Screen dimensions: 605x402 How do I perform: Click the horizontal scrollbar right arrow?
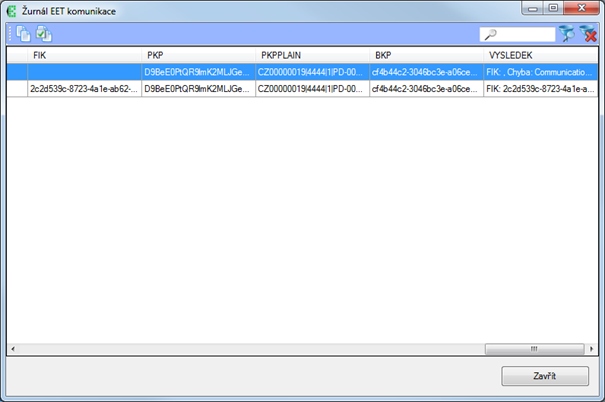tap(592, 348)
